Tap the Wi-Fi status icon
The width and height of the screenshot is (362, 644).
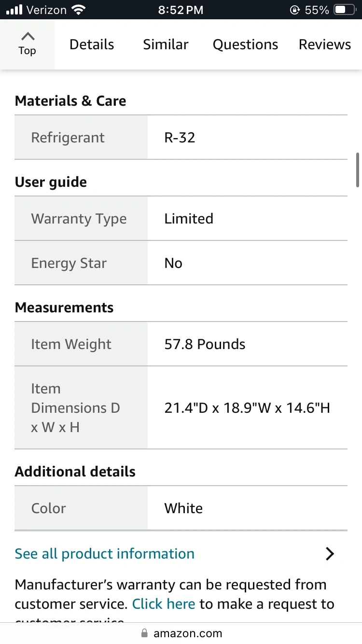tap(77, 10)
